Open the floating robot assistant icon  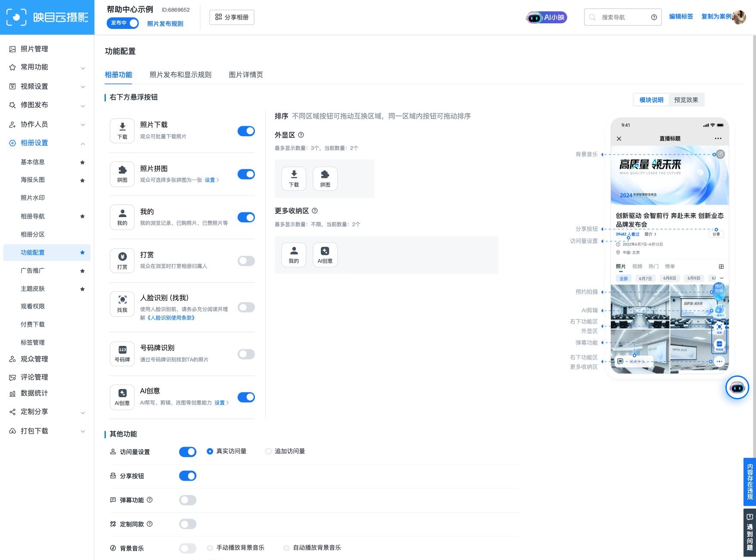(737, 388)
